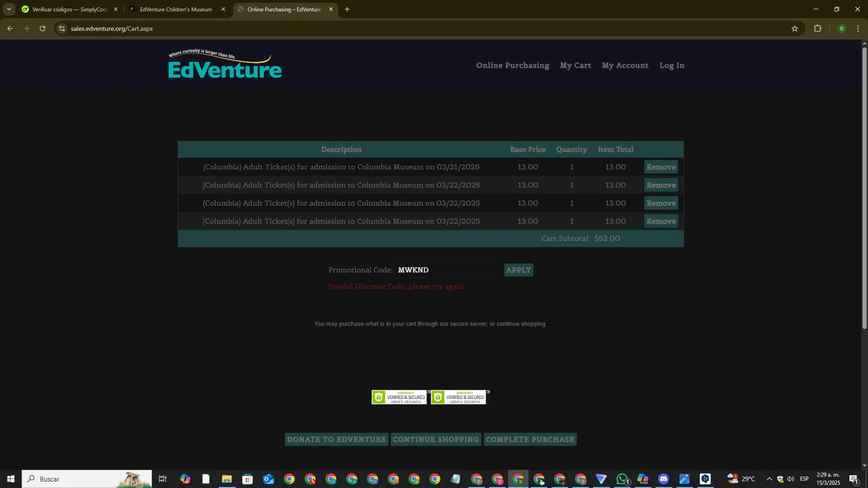Open Outlook from the taskbar

[x=269, y=479]
